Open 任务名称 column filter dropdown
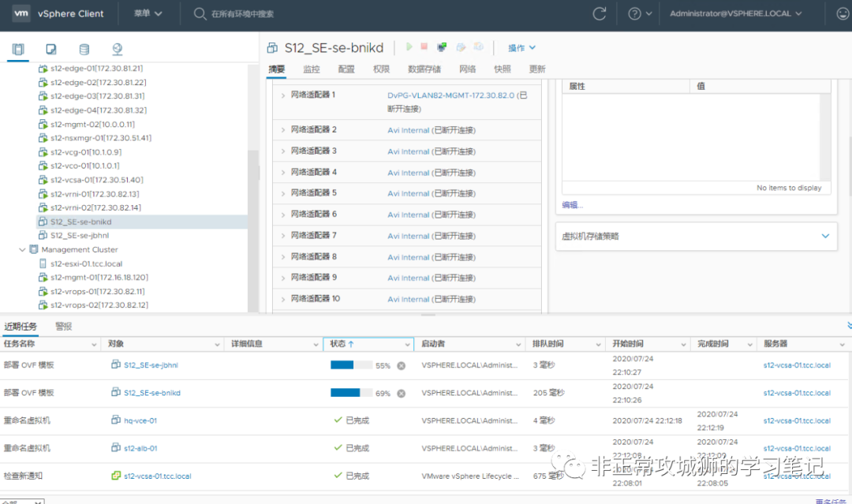852x504 pixels. (94, 345)
